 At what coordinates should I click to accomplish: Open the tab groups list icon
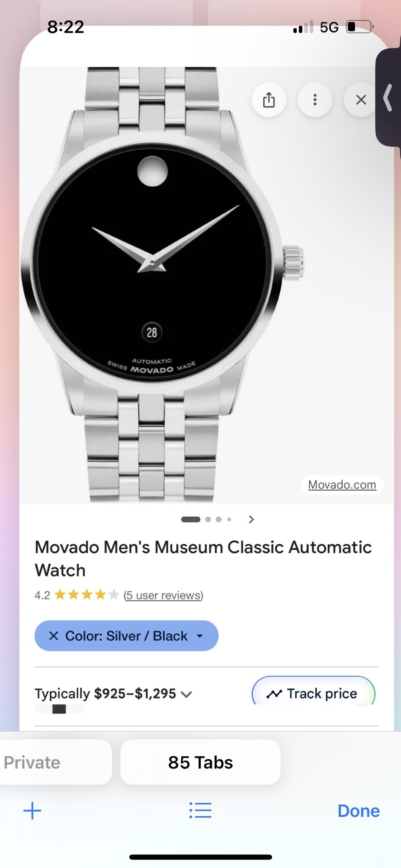point(200,810)
